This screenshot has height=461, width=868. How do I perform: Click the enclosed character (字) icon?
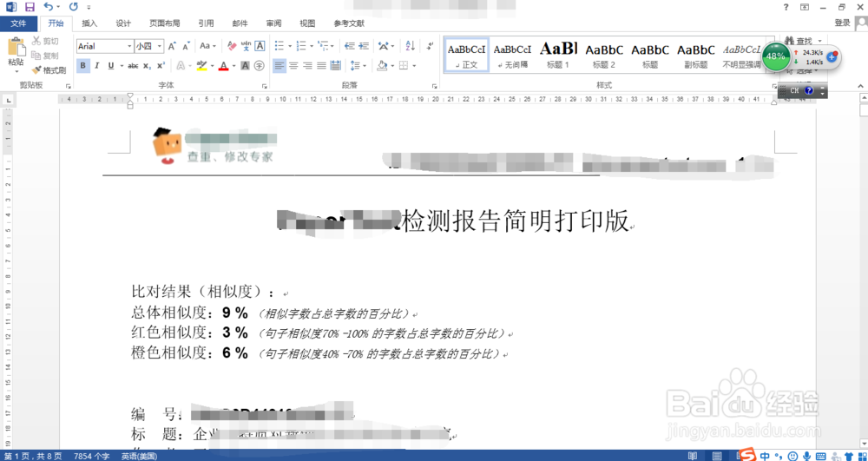coord(259,66)
